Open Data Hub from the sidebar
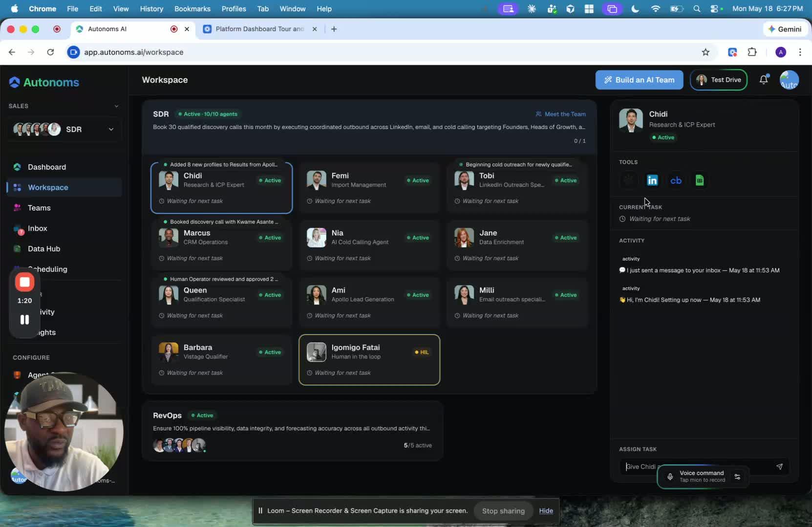Image resolution: width=812 pixels, height=527 pixels. click(43, 249)
